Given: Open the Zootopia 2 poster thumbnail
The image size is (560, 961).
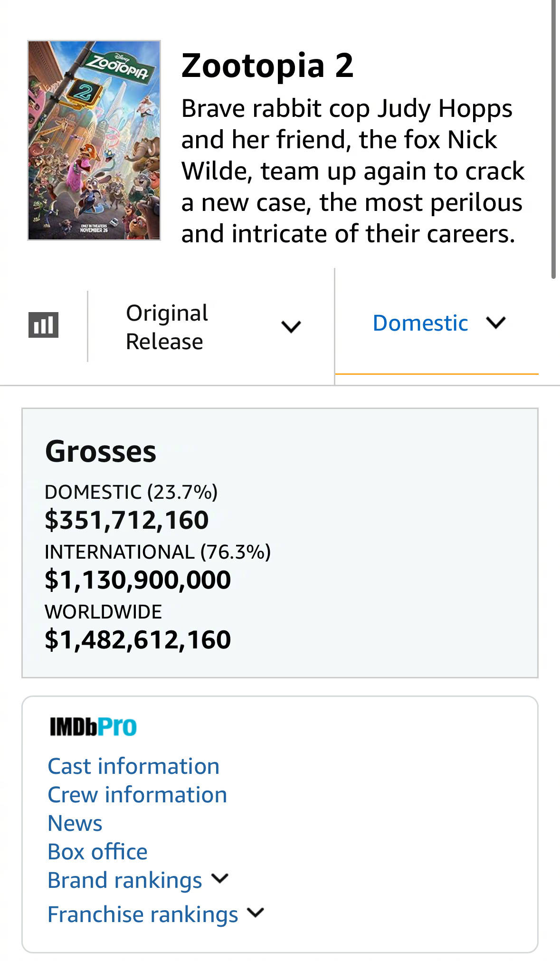Looking at the screenshot, I should pos(94,140).
